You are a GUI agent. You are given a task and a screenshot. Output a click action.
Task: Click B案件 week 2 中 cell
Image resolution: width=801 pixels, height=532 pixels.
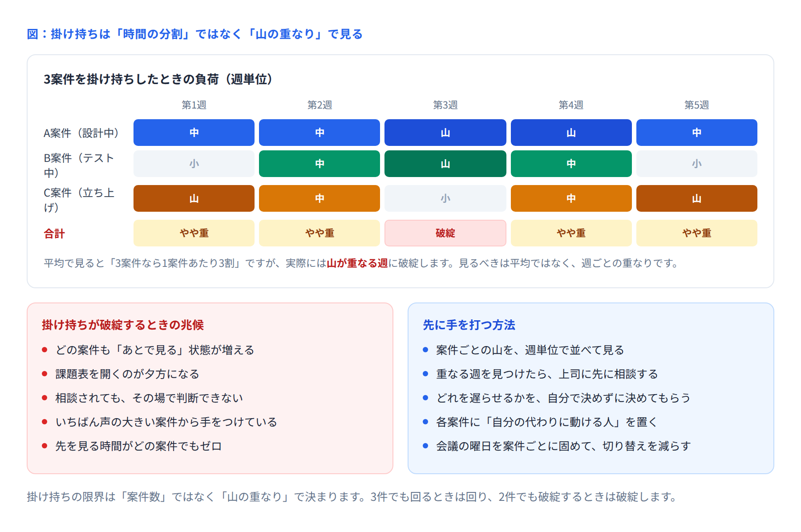pos(320,164)
